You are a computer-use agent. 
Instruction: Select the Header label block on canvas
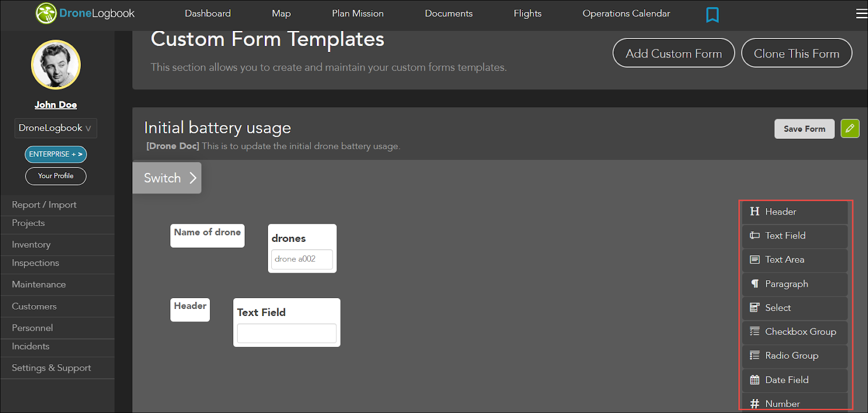click(190, 309)
